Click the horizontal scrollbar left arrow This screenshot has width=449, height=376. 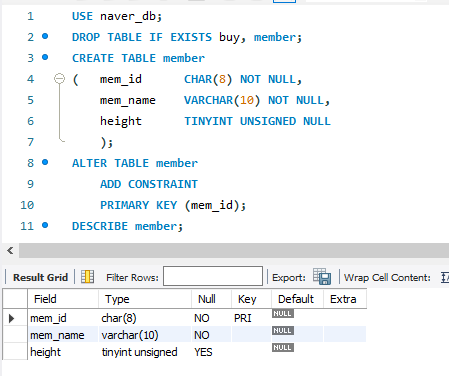pos(10,250)
